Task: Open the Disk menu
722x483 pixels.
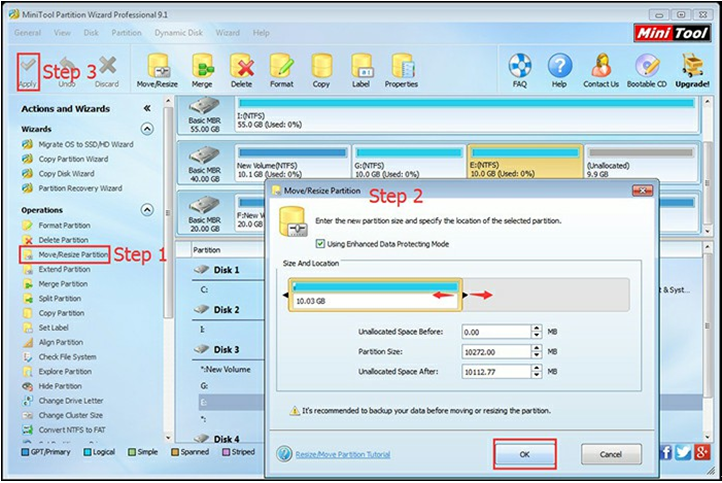Action: [91, 33]
